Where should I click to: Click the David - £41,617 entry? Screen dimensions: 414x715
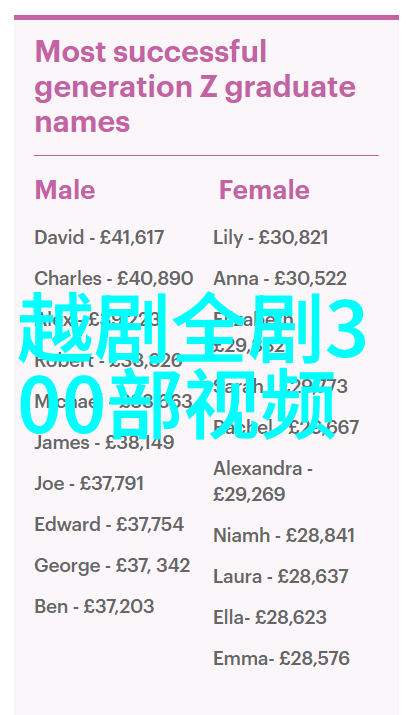click(x=99, y=238)
